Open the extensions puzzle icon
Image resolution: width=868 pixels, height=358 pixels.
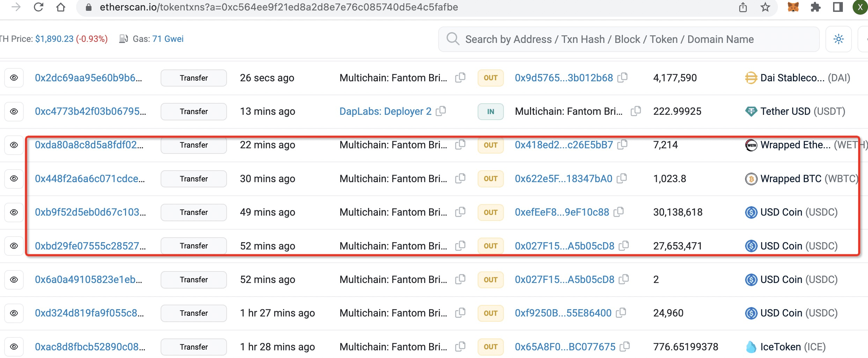pyautogui.click(x=815, y=7)
